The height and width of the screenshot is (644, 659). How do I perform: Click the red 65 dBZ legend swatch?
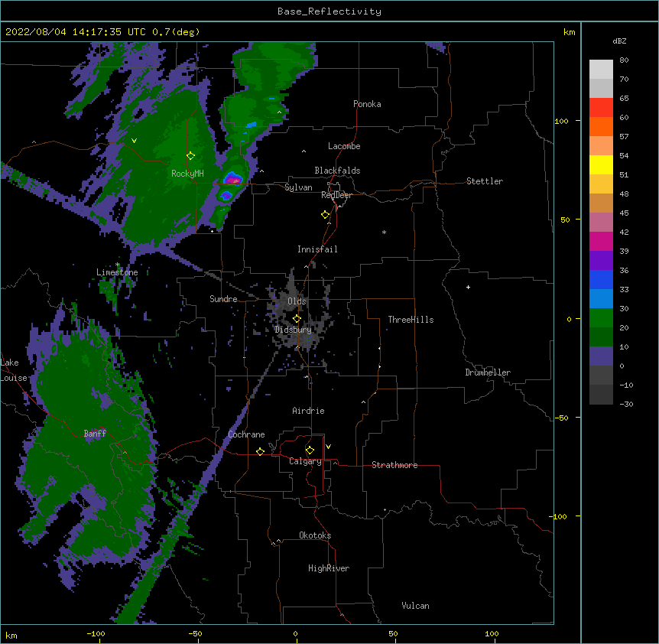point(601,108)
